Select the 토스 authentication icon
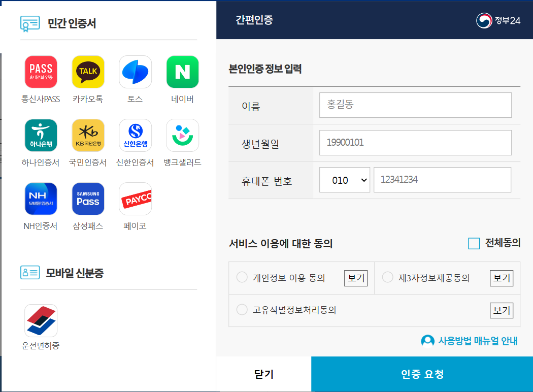Screen dimensions: 533x392 click(x=136, y=72)
